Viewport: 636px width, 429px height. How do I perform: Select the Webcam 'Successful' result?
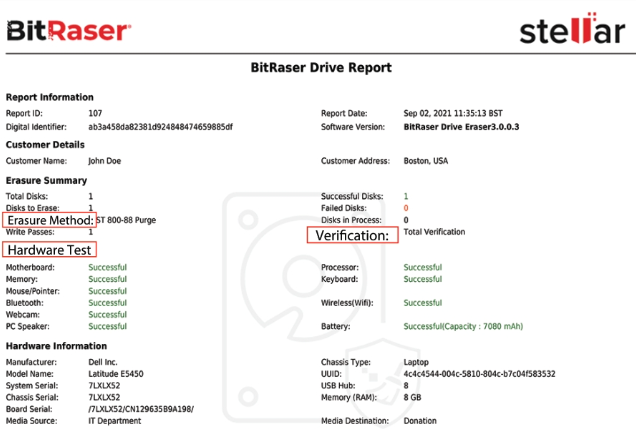click(x=107, y=315)
